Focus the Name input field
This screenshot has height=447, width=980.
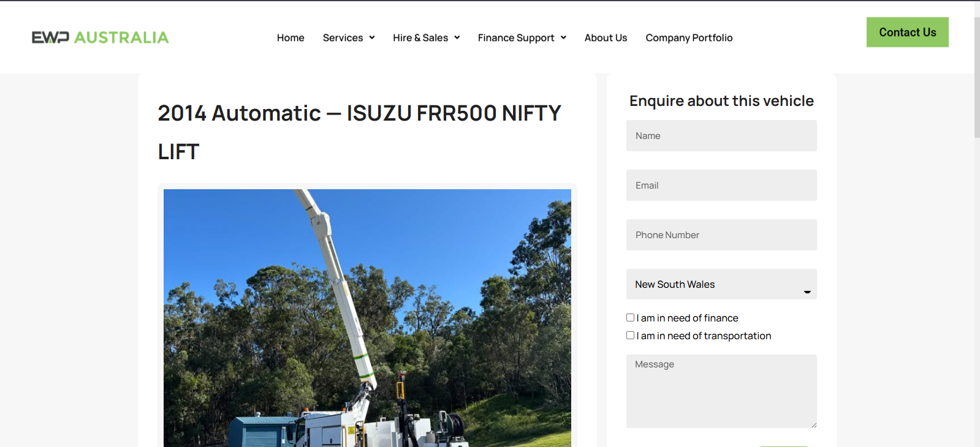721,136
